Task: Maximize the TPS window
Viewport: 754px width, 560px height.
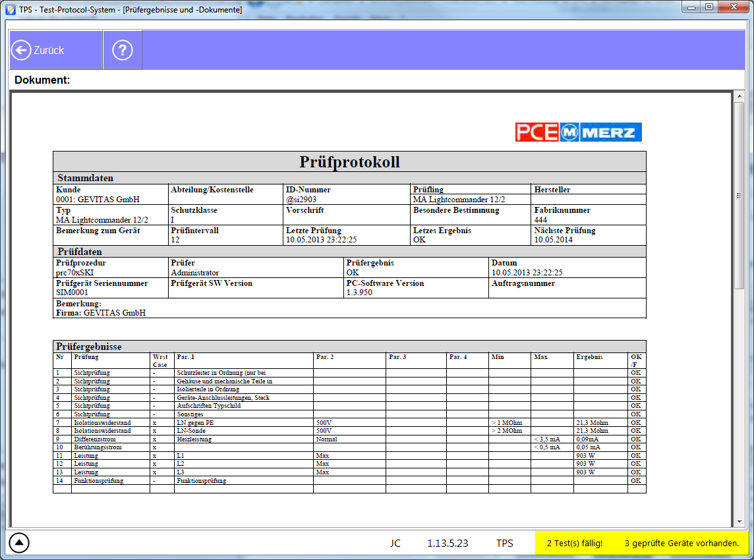Action: 709,7
